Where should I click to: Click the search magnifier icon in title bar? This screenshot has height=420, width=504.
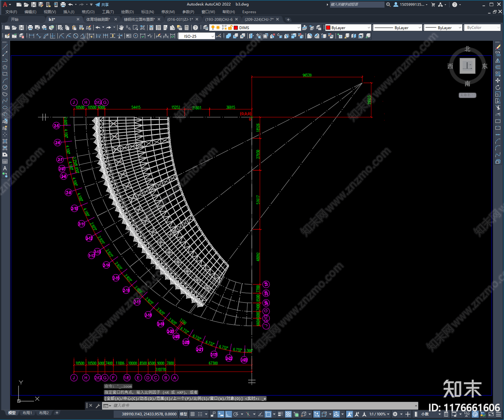388,4
